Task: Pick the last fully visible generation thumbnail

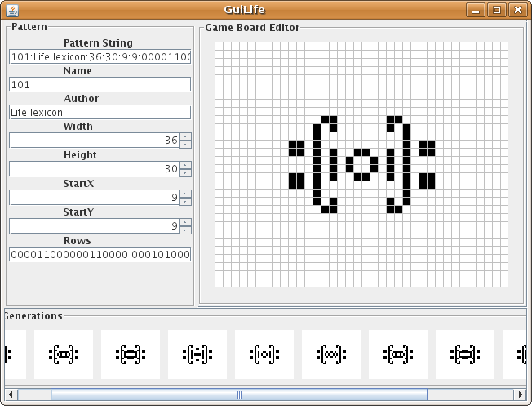Action: pyautogui.click(x=465, y=355)
